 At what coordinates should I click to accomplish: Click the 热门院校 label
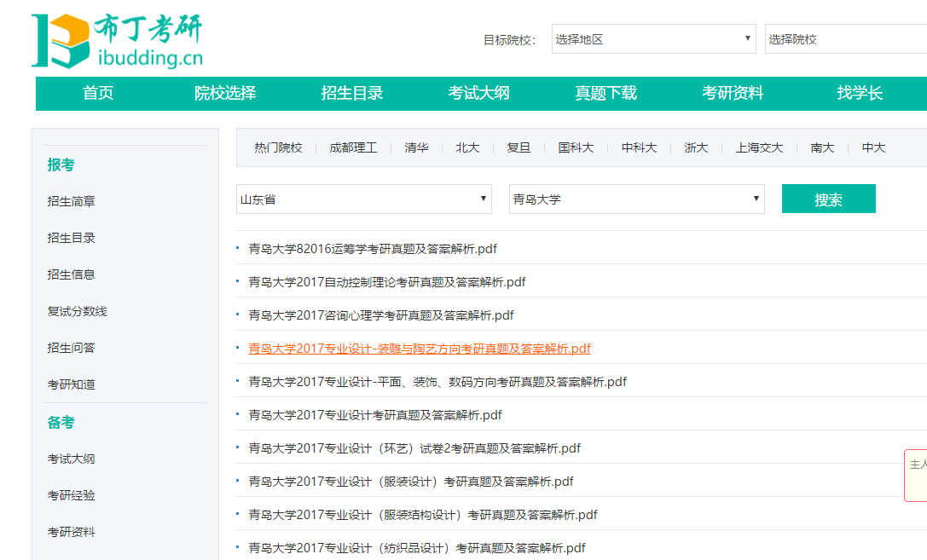279,147
